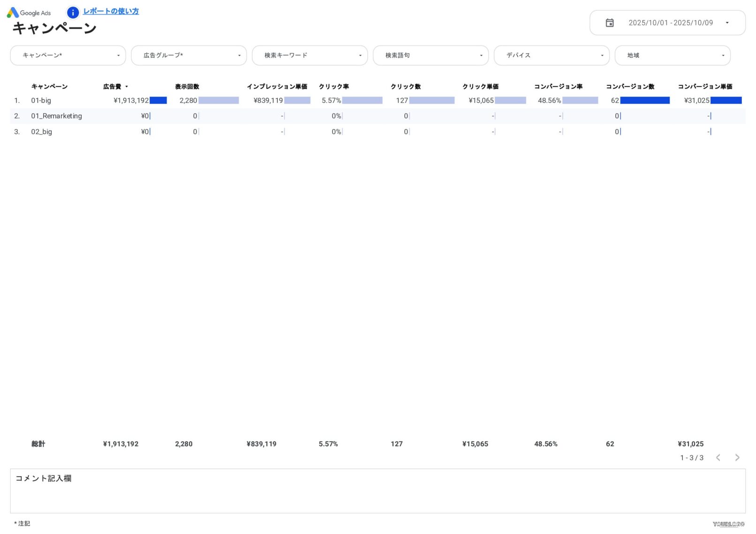756x534 pixels.
Task: Click the calendar icon in the date picker
Action: click(x=610, y=23)
